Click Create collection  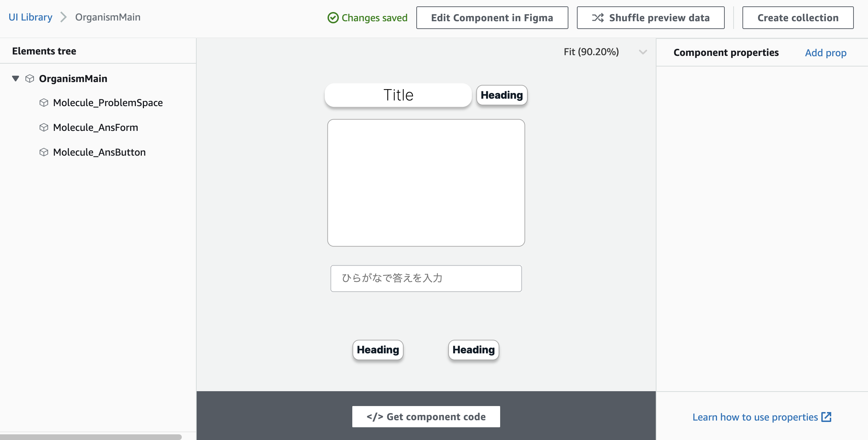[x=798, y=17]
